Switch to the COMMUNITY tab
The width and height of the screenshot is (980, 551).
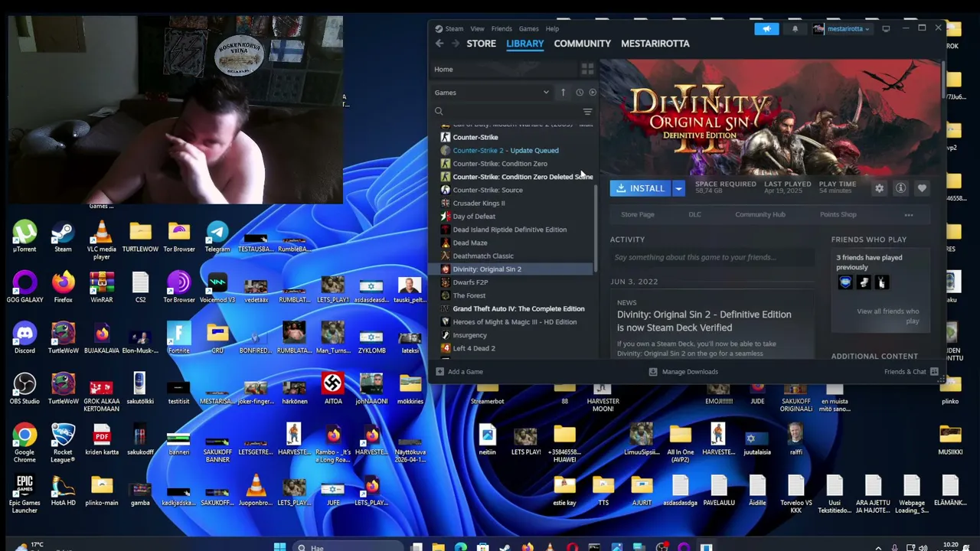tap(583, 44)
